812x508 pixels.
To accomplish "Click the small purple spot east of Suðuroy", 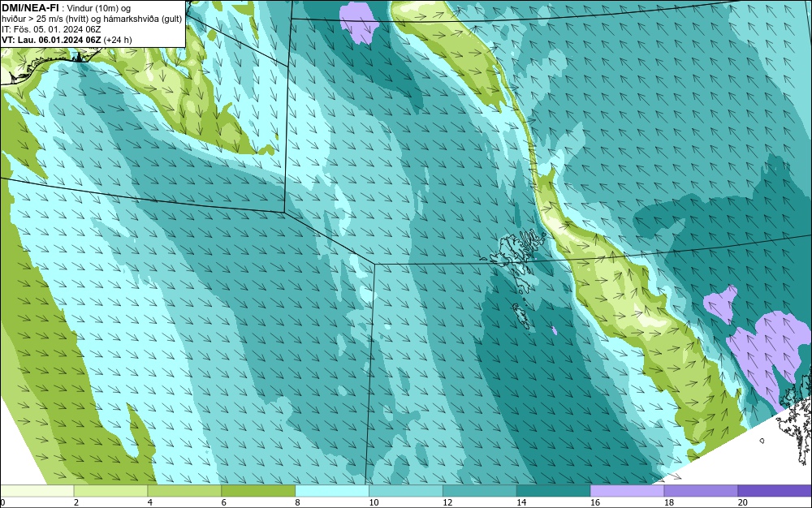I will click(x=554, y=330).
